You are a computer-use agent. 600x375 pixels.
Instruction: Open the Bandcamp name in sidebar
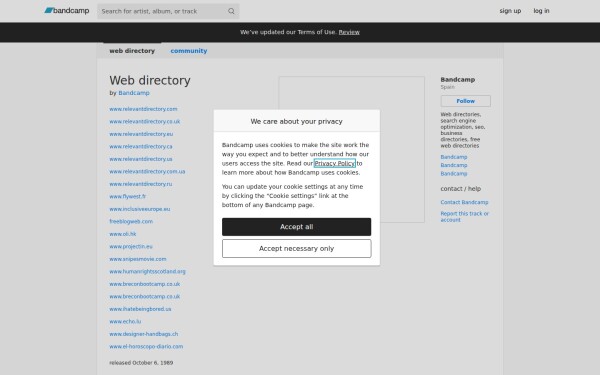458,80
